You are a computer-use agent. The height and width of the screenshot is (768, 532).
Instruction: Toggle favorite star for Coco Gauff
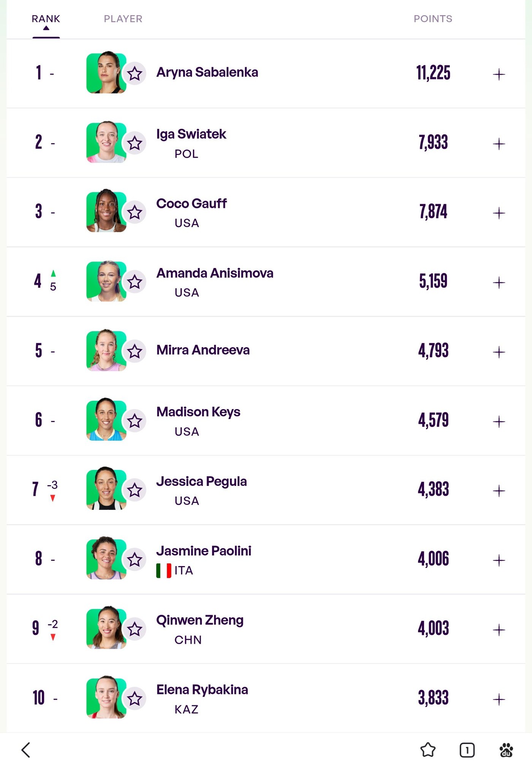[135, 212]
